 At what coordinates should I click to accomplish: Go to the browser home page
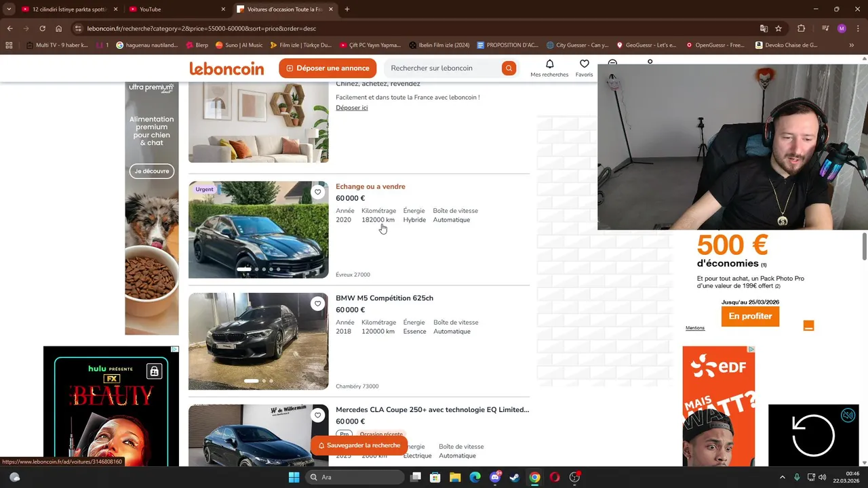click(x=58, y=28)
